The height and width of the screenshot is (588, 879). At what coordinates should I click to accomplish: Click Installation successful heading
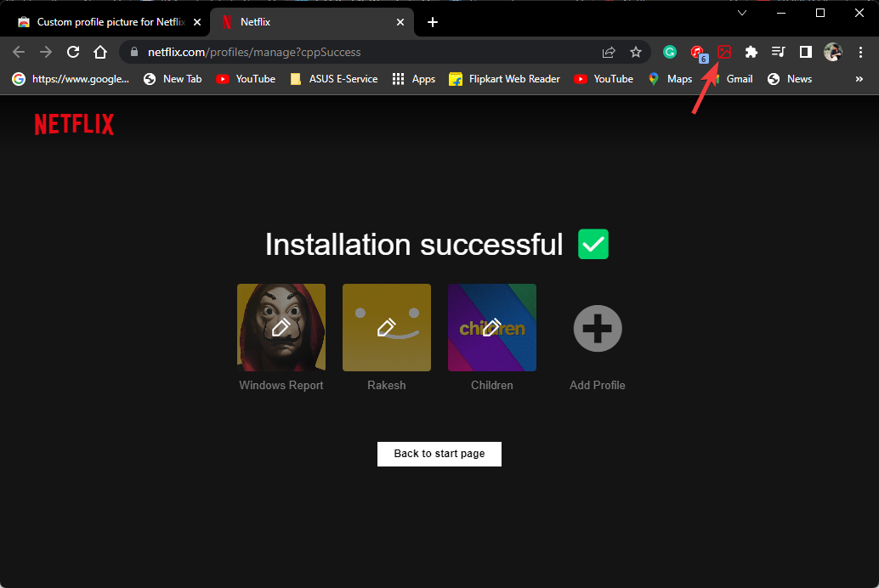click(x=414, y=245)
